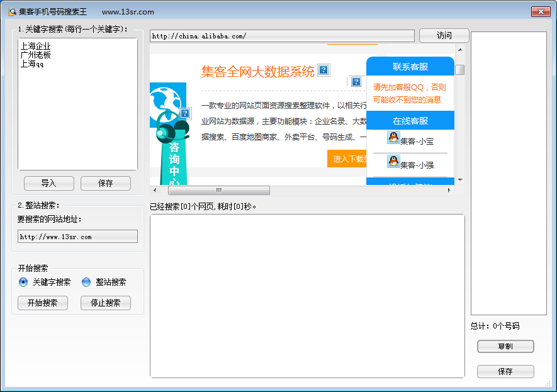Viewport: 557px width, 392px height.
Task: Click the 开始搜索 button
Action: pos(43,303)
